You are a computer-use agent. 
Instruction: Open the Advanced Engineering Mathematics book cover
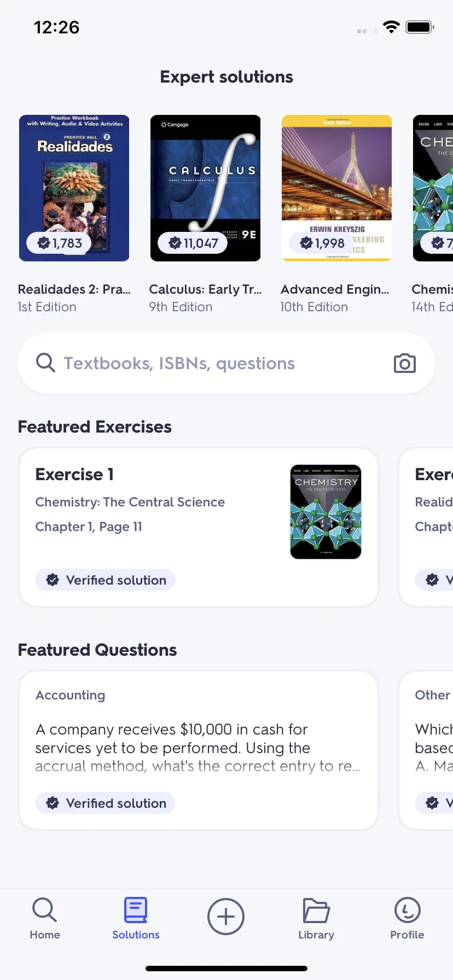click(336, 188)
